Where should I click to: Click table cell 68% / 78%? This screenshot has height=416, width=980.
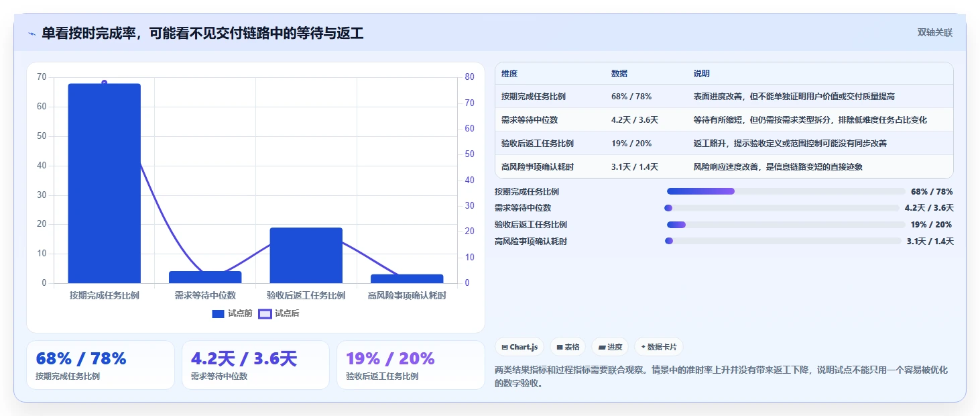click(x=631, y=97)
